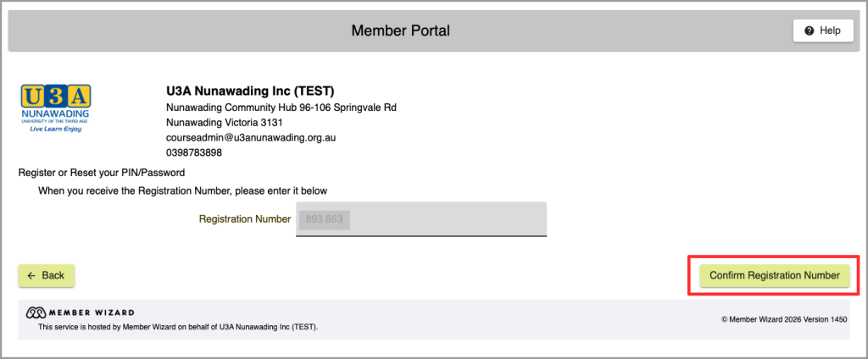Click the Nunawading Victoria 3131 line
Image resolution: width=868 pixels, height=359 pixels.
224,122
